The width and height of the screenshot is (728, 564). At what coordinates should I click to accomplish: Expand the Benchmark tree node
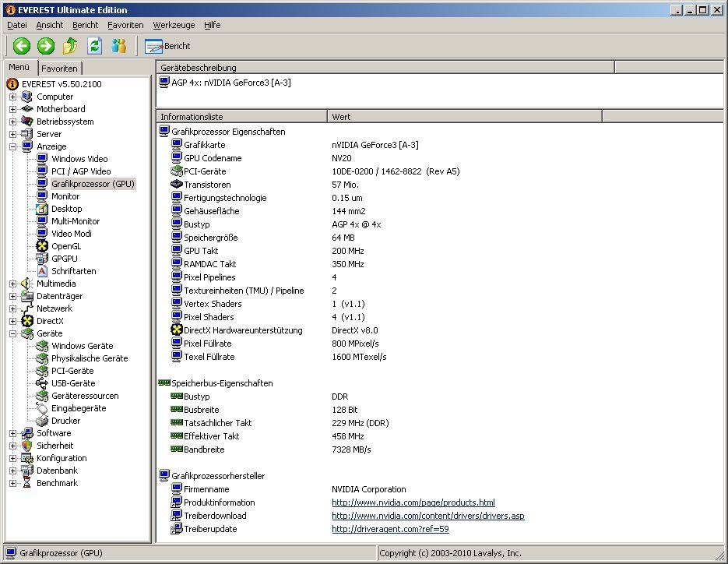(x=13, y=483)
